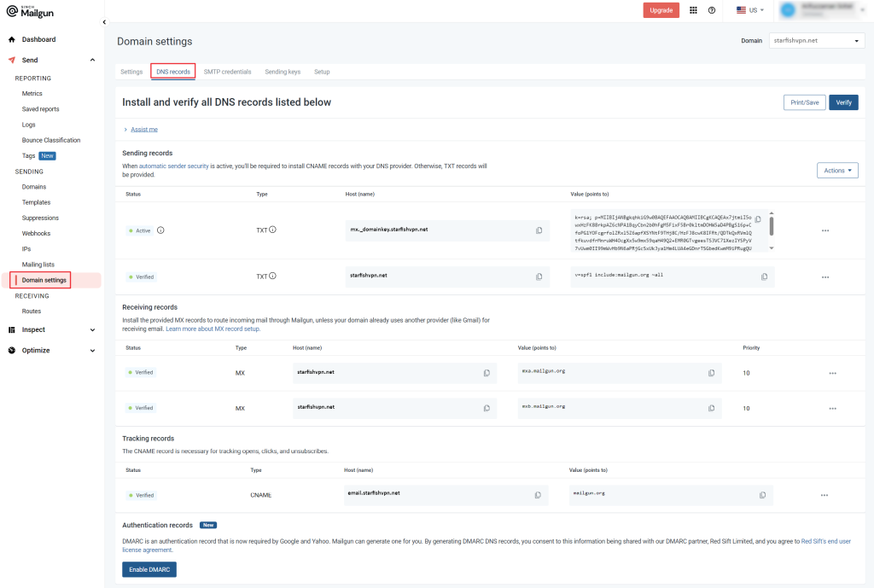The image size is (874, 588).
Task: Open the Sending keys tab
Action: pos(283,72)
